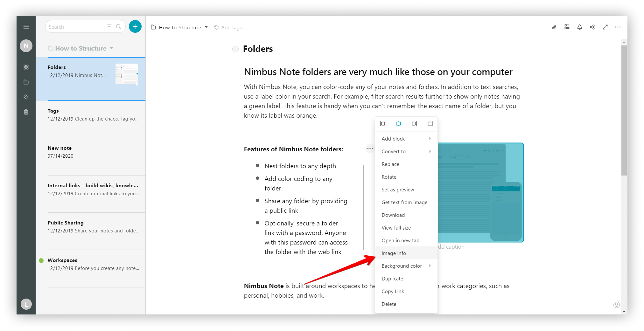Open the hamburger menu in the sidebar
Image resolution: width=644 pixels, height=331 pixels.
pyautogui.click(x=26, y=27)
